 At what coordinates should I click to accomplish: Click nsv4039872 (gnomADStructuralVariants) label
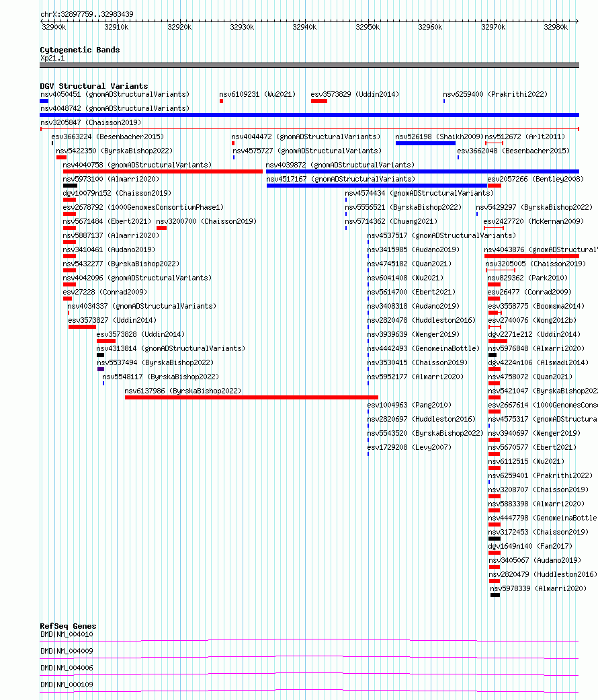pos(340,165)
